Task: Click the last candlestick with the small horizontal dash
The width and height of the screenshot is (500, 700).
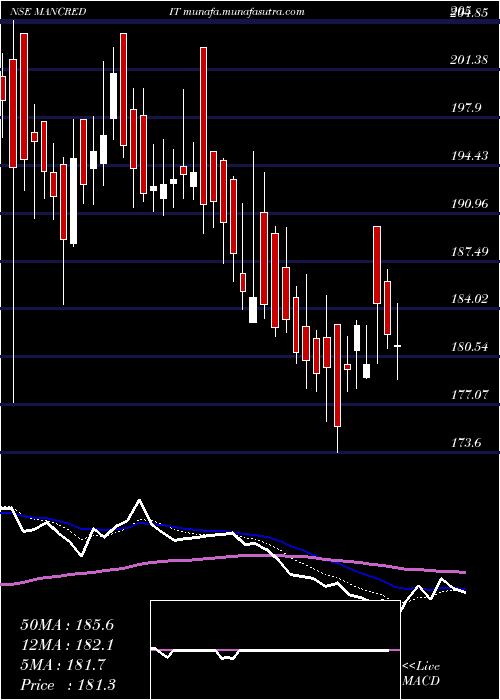Action: tap(397, 342)
